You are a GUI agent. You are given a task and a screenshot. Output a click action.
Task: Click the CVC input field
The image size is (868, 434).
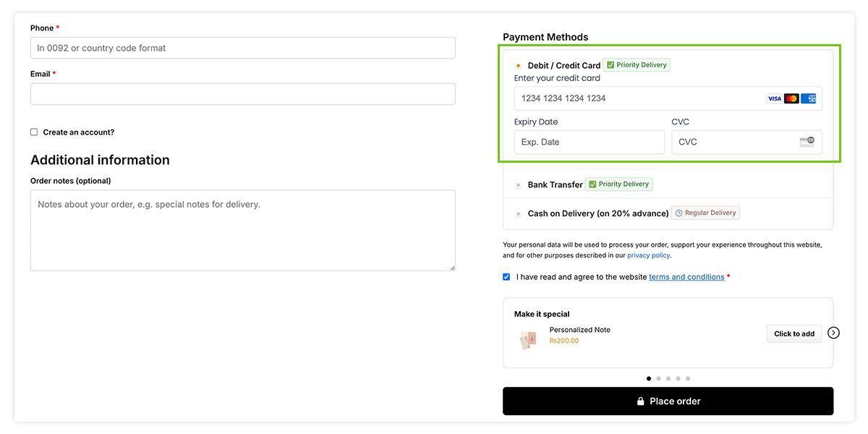(746, 142)
